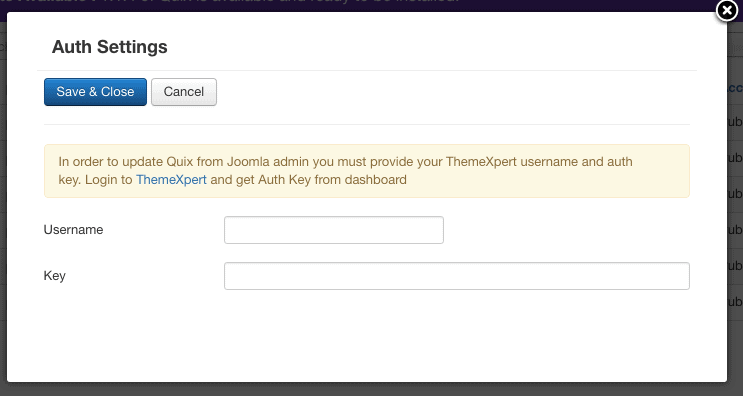Viewport: 743px width, 396px height.
Task: Click the Username label text
Action: (73, 230)
